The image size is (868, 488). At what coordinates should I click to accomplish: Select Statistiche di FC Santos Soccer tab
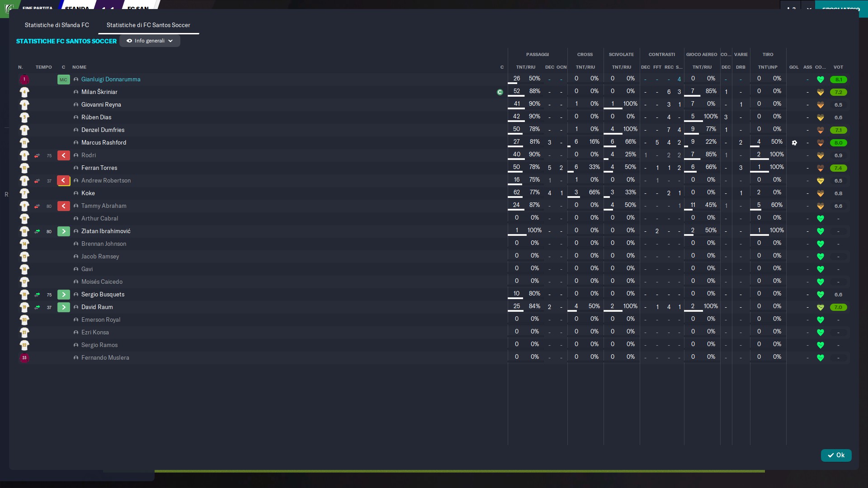point(148,25)
